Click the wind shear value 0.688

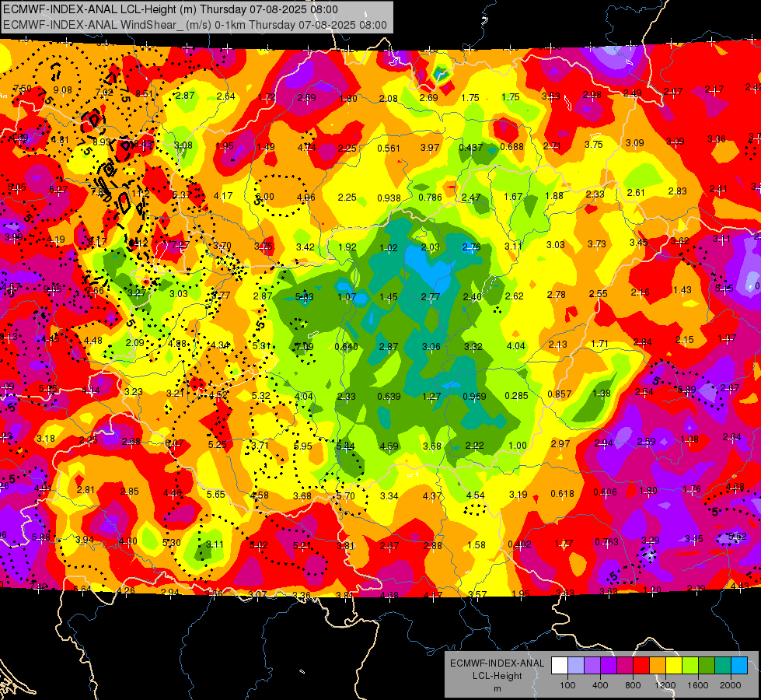[511, 147]
